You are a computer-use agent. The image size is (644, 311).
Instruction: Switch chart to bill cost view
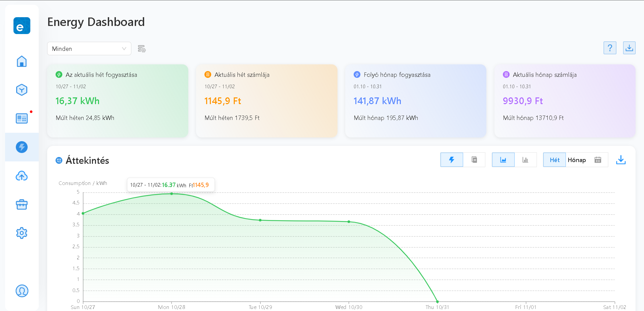click(474, 160)
